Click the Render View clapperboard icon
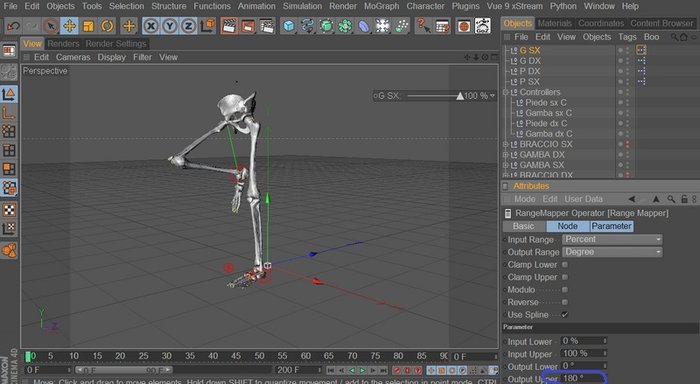Screen dimensions: 700x384 229,26
